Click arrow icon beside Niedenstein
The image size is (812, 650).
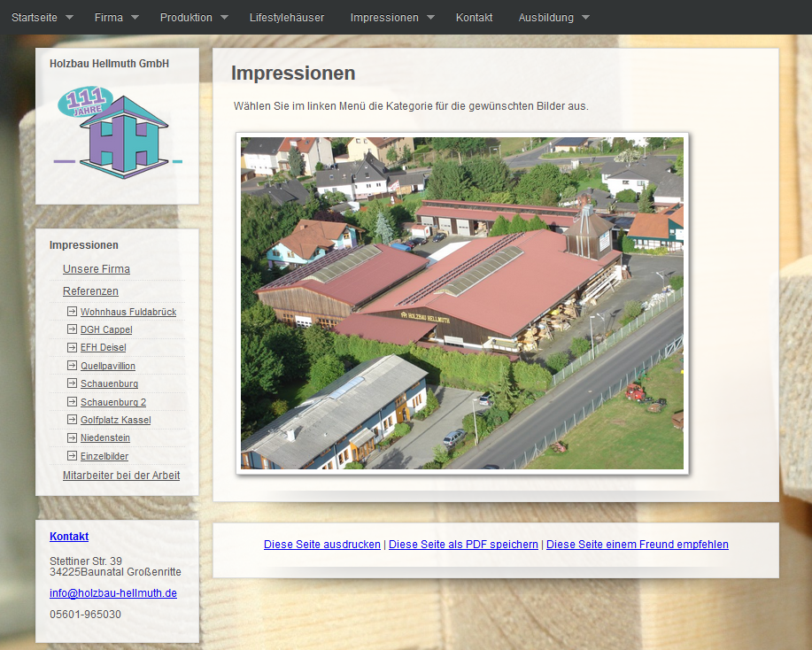[72, 437]
